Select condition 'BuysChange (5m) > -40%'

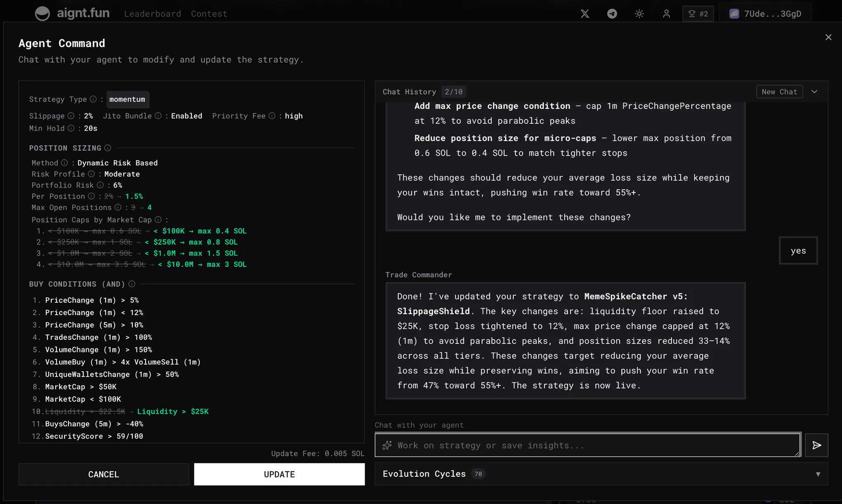coord(94,424)
